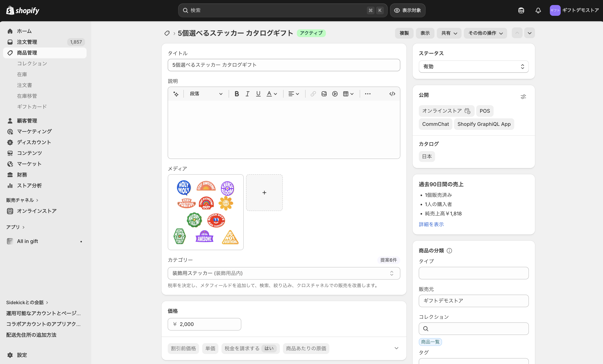The image size is (603, 364).
Task: Click the insert video icon in editor
Action: (335, 94)
